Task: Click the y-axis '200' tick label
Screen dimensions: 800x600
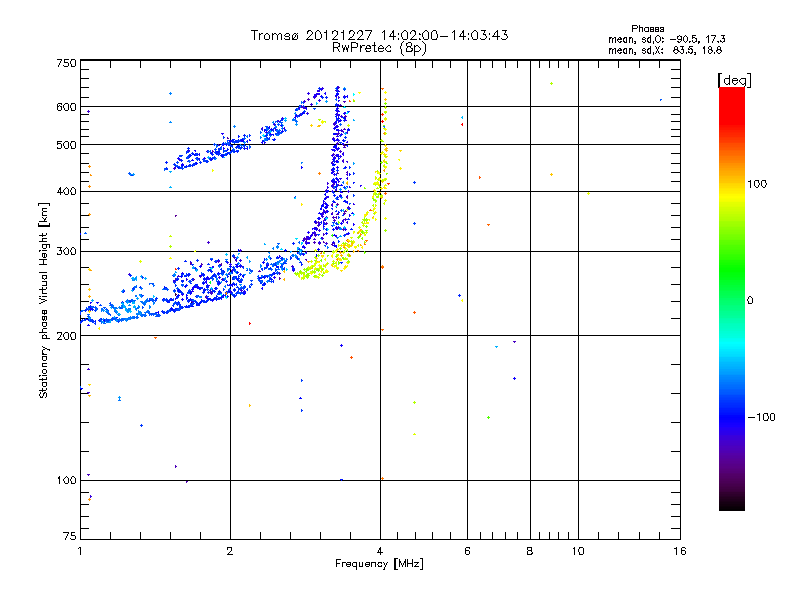Action: tap(66, 336)
